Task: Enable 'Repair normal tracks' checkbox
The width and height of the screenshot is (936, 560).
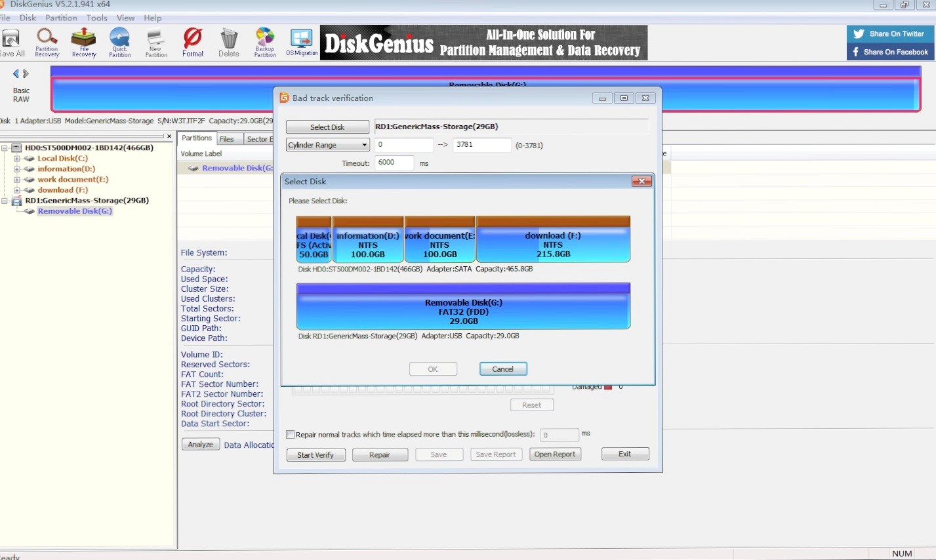Action: click(290, 434)
